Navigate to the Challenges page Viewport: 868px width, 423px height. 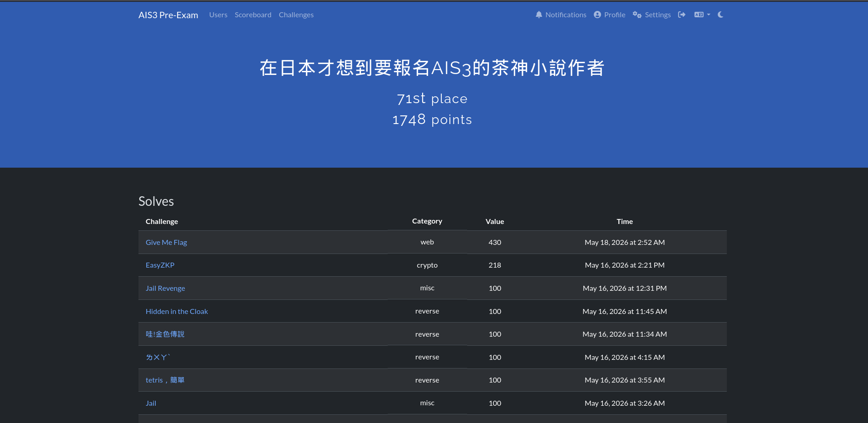point(296,15)
